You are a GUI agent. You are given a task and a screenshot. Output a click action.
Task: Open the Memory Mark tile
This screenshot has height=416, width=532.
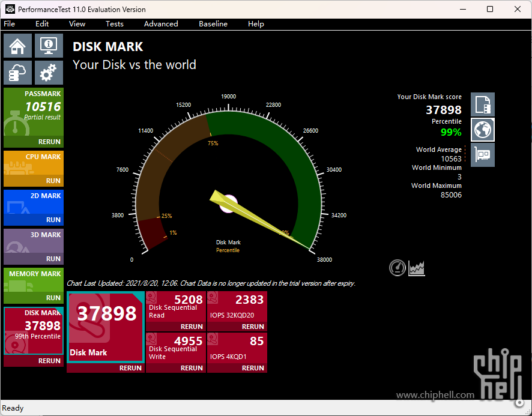[34, 280]
